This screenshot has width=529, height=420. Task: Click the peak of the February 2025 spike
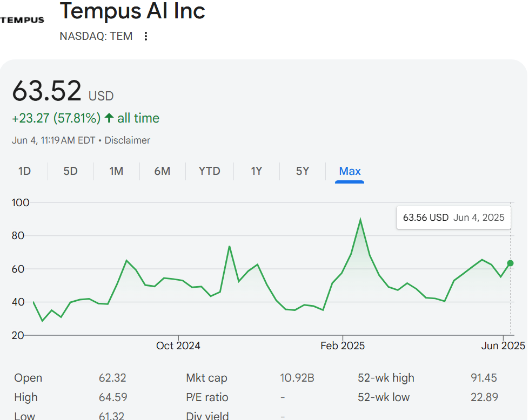[360, 219]
